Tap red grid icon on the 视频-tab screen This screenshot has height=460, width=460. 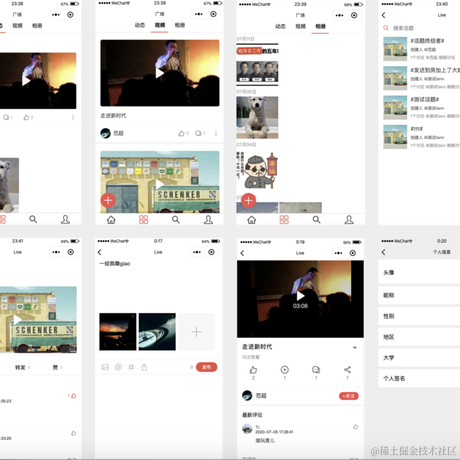click(x=143, y=220)
